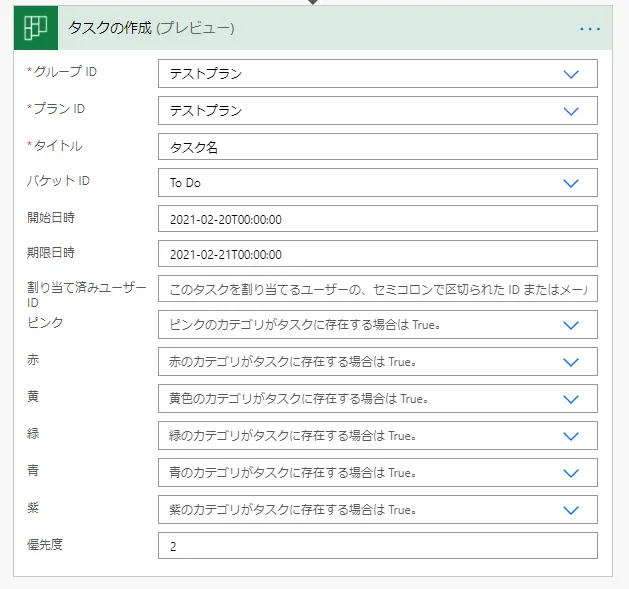629x589 pixels.
Task: Click the 優先度 input field
Action: pyautogui.click(x=377, y=546)
